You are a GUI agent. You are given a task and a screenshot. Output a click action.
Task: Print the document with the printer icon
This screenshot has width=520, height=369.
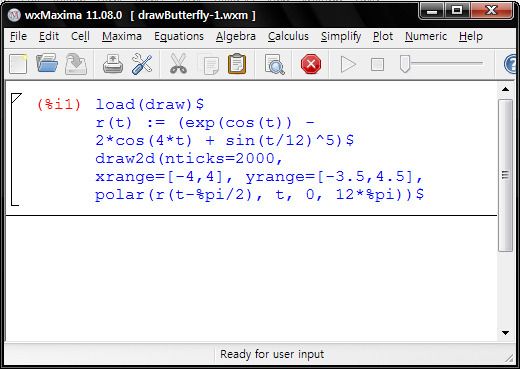pyautogui.click(x=113, y=64)
